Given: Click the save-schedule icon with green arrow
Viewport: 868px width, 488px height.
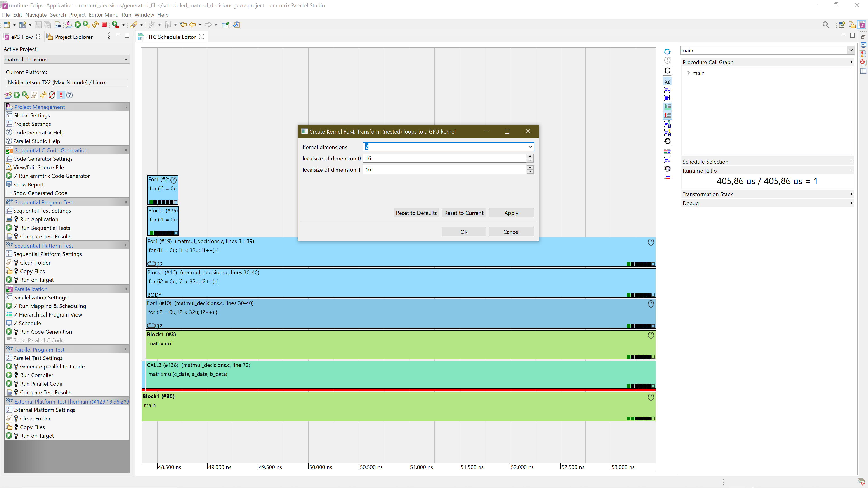Looking at the screenshot, I should click(x=667, y=124).
